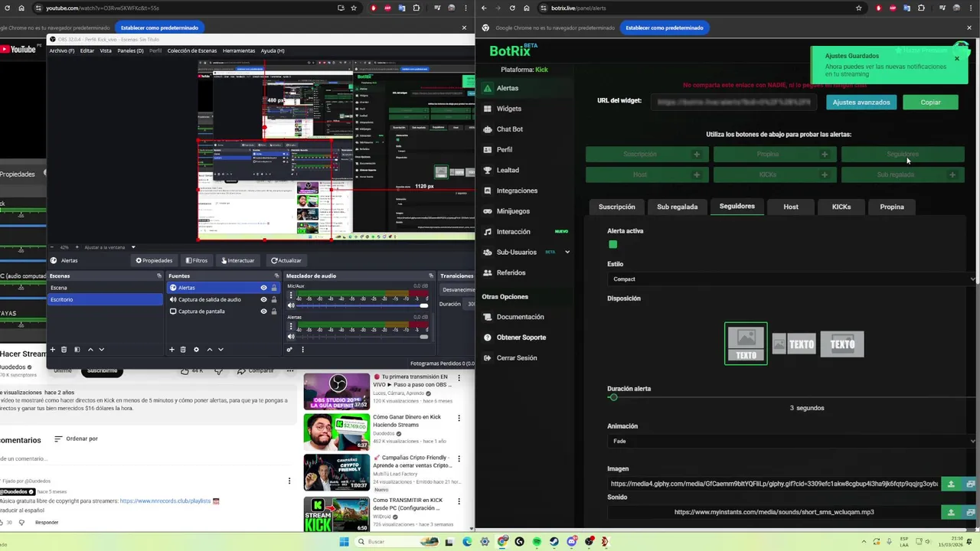The width and height of the screenshot is (980, 551).
Task: Open Spotify from the Windows taskbar
Action: pyautogui.click(x=537, y=542)
